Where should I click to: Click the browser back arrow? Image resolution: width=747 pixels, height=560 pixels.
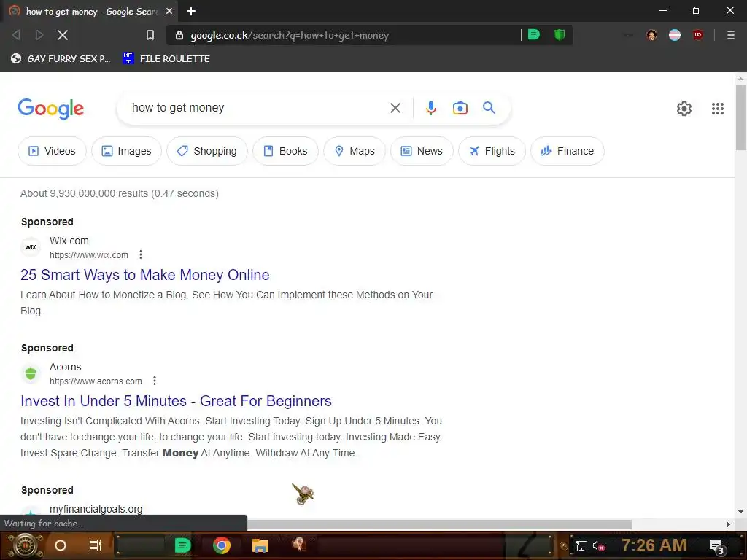click(16, 35)
